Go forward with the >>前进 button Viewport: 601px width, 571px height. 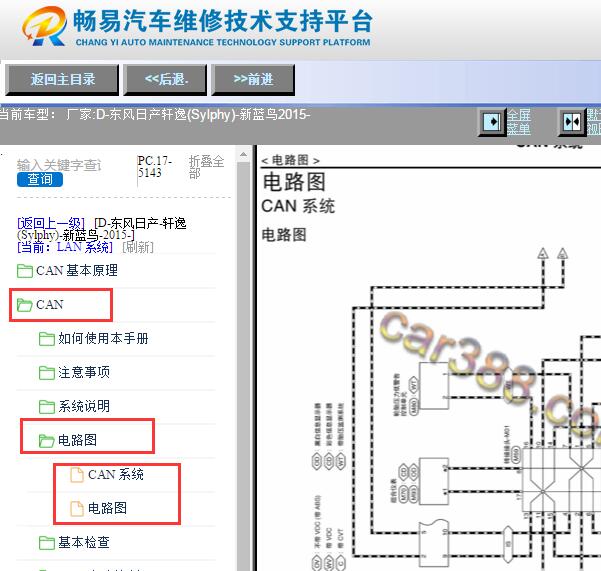pyautogui.click(x=253, y=80)
